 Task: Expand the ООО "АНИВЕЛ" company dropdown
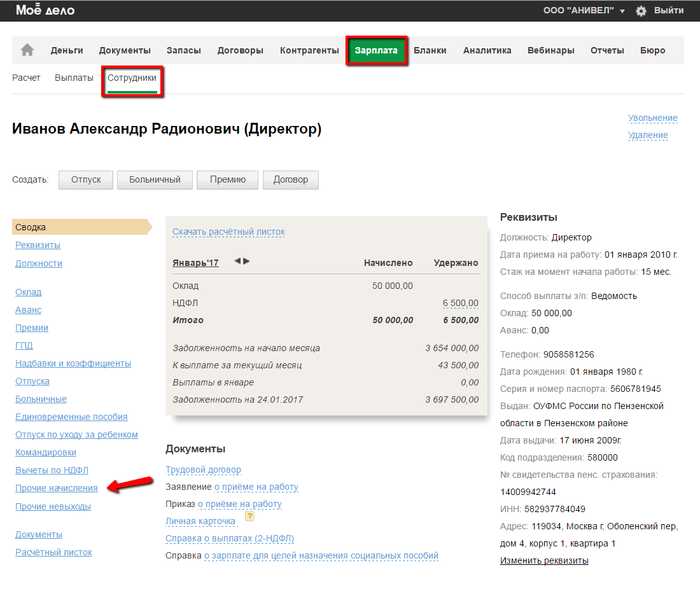point(584,11)
